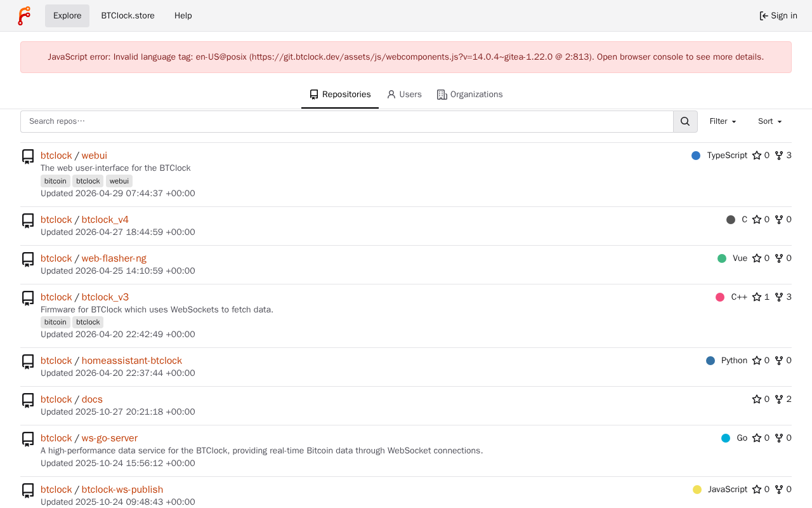Open the Help menu item
Viewport: 812px width, 508px height.
coord(183,16)
